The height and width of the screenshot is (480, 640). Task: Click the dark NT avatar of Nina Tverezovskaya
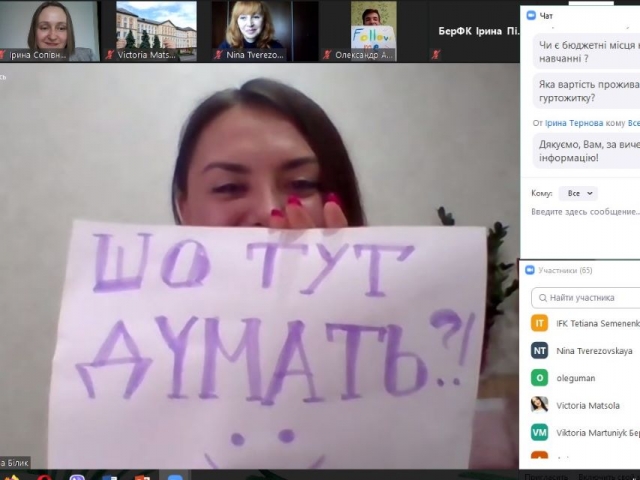[539, 351]
